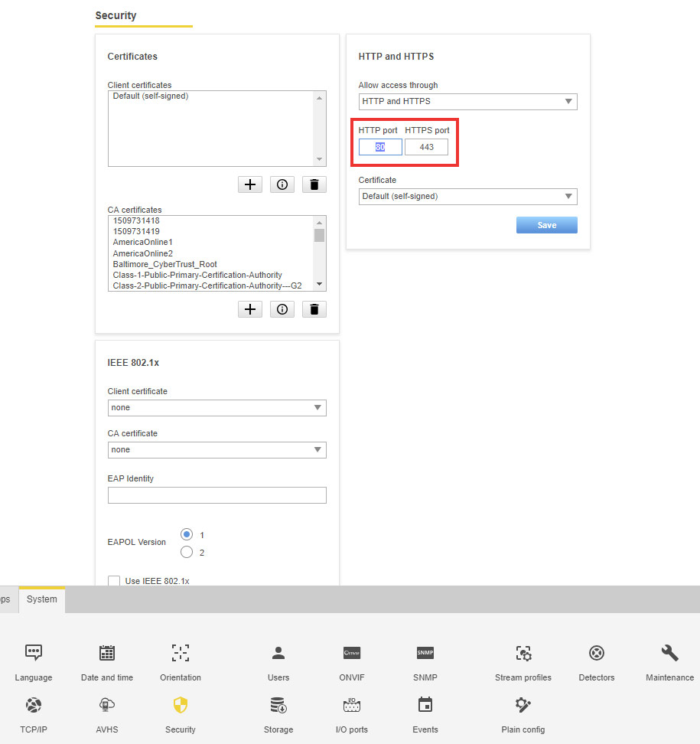Viewport: 700px width, 744px height.
Task: Open the Plain config icon
Action: click(x=523, y=706)
